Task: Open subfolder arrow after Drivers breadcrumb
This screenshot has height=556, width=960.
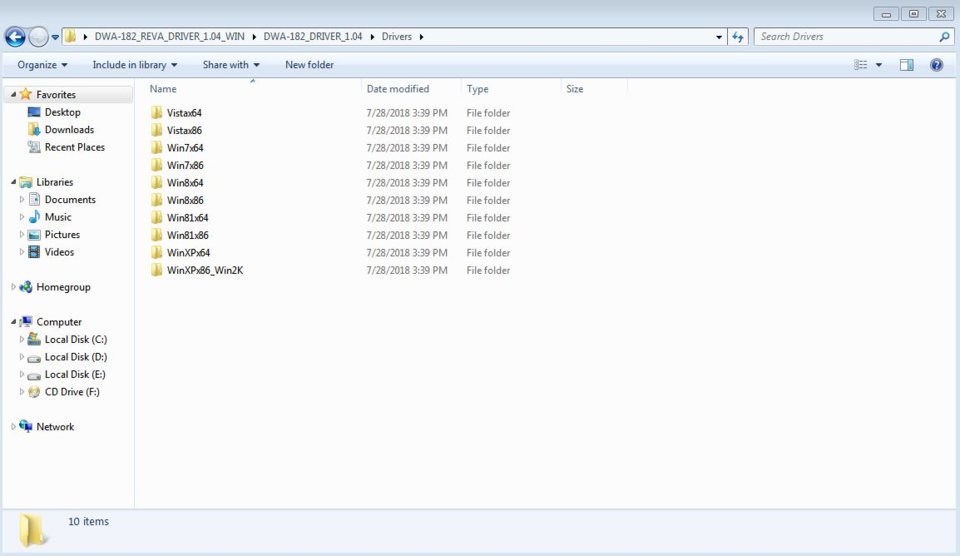Action: tap(421, 37)
